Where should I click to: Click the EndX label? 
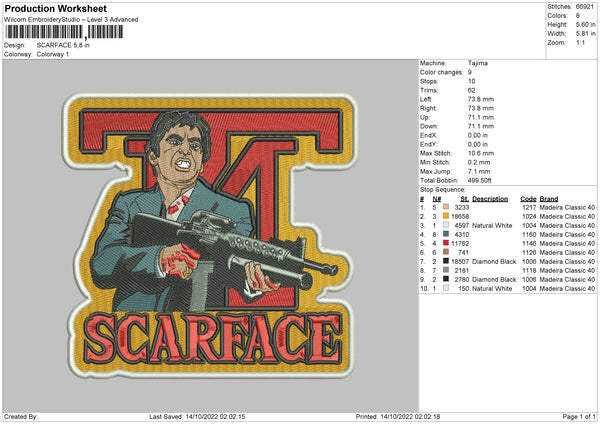pyautogui.click(x=429, y=135)
